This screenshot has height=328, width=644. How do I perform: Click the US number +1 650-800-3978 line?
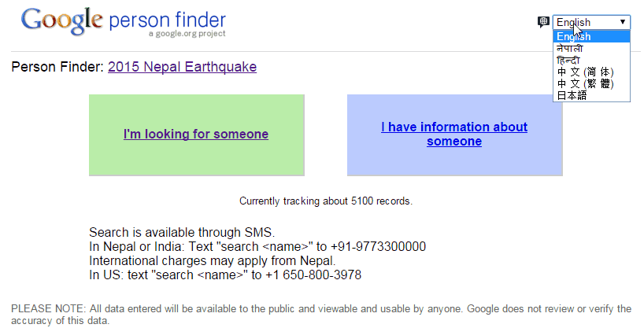(225, 275)
